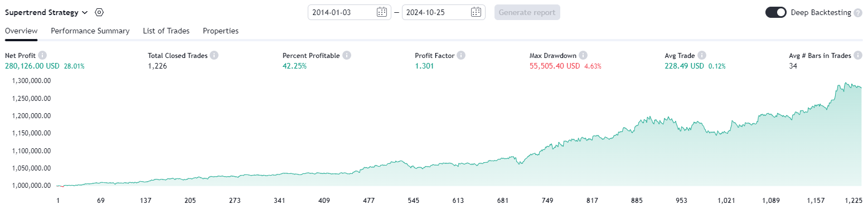Toggle the Deep Backtesting switch

[776, 12]
